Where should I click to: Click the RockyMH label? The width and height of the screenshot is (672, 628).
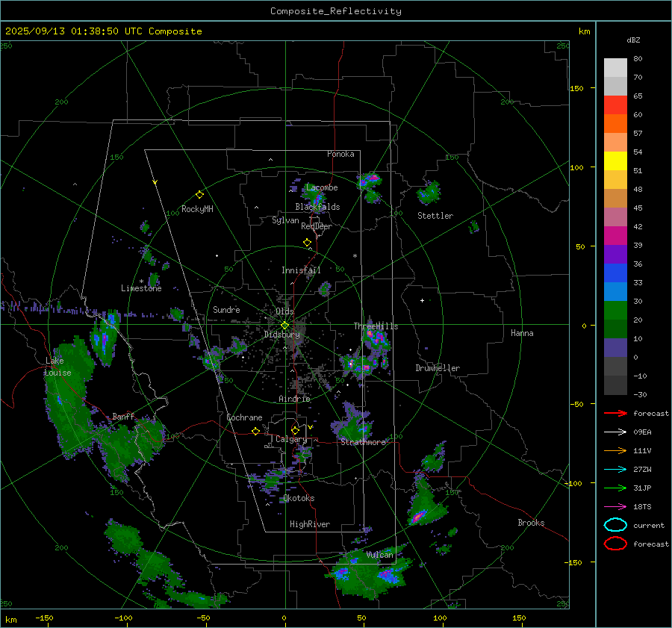(x=197, y=209)
